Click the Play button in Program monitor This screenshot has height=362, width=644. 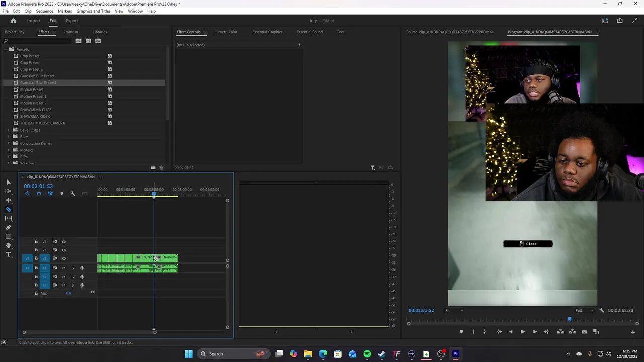click(x=522, y=332)
